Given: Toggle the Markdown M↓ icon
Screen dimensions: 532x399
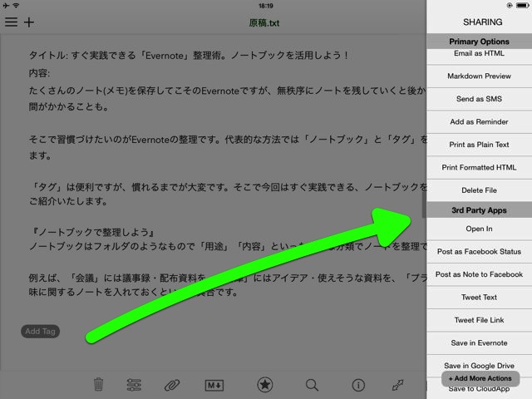Looking at the screenshot, I should point(214,385).
